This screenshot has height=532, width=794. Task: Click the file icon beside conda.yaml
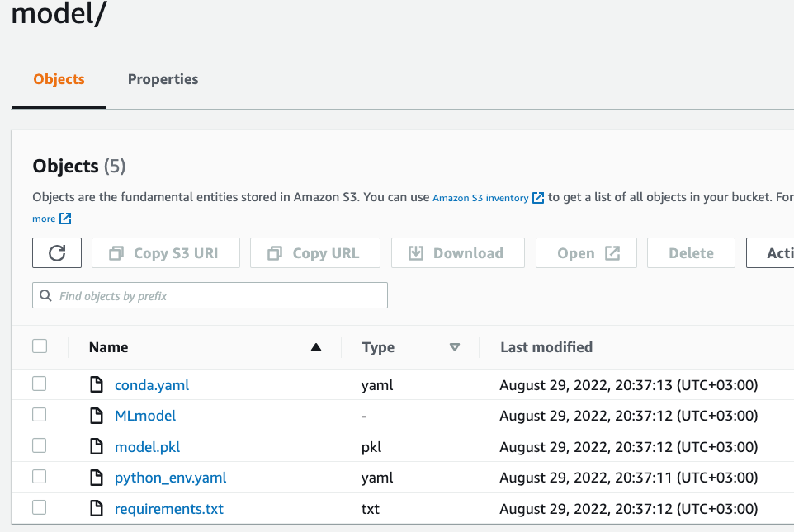coord(97,384)
